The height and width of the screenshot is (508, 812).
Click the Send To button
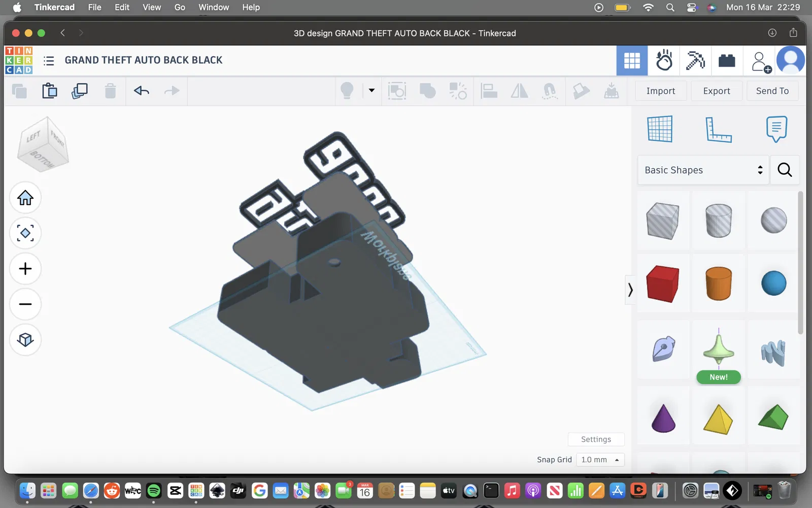pos(772,91)
